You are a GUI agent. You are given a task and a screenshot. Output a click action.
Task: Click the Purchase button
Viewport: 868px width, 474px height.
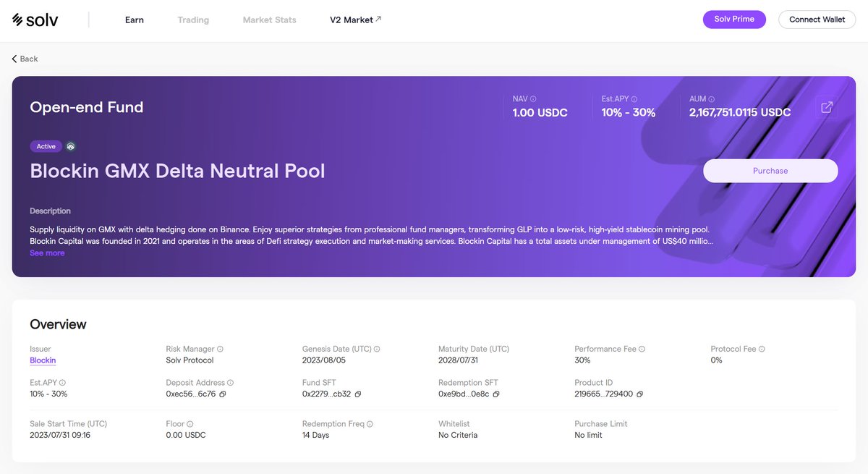pyautogui.click(x=770, y=171)
